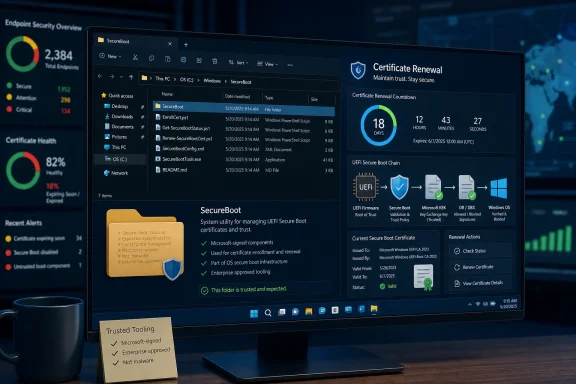The width and height of the screenshot is (576, 384).
Task: Click the Check Status button
Action: tap(480, 251)
